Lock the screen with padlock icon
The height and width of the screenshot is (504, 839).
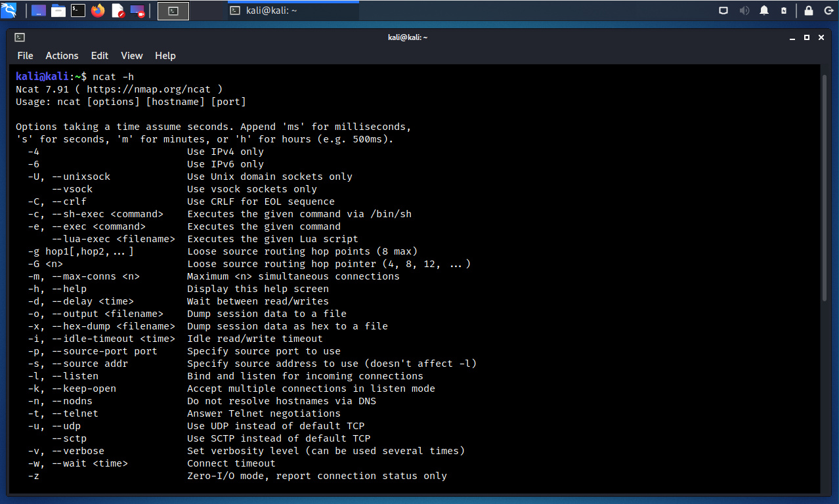[809, 10]
